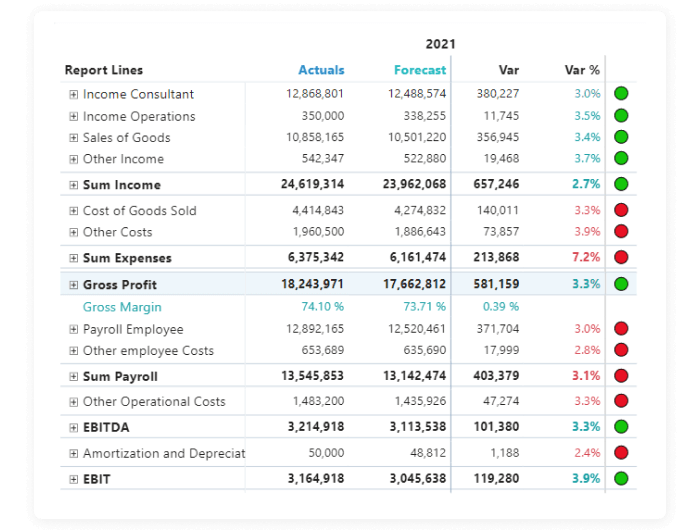This screenshot has height=531, width=699.
Task: Select Sum Expenses Var % 7.2%
Action: (x=586, y=257)
